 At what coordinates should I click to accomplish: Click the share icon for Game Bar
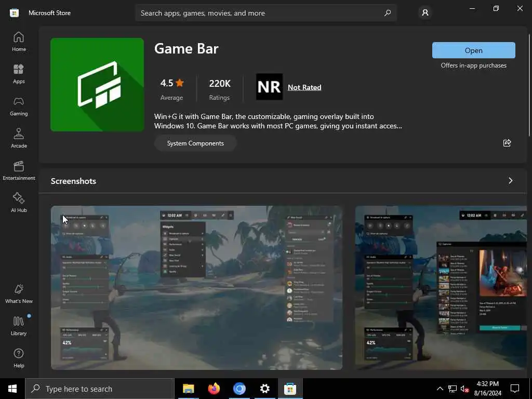(507, 143)
